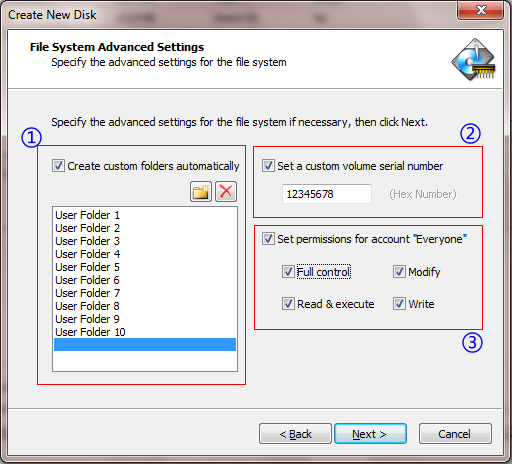
Task: Click the serial number field showing 12345678
Action: pos(327,194)
